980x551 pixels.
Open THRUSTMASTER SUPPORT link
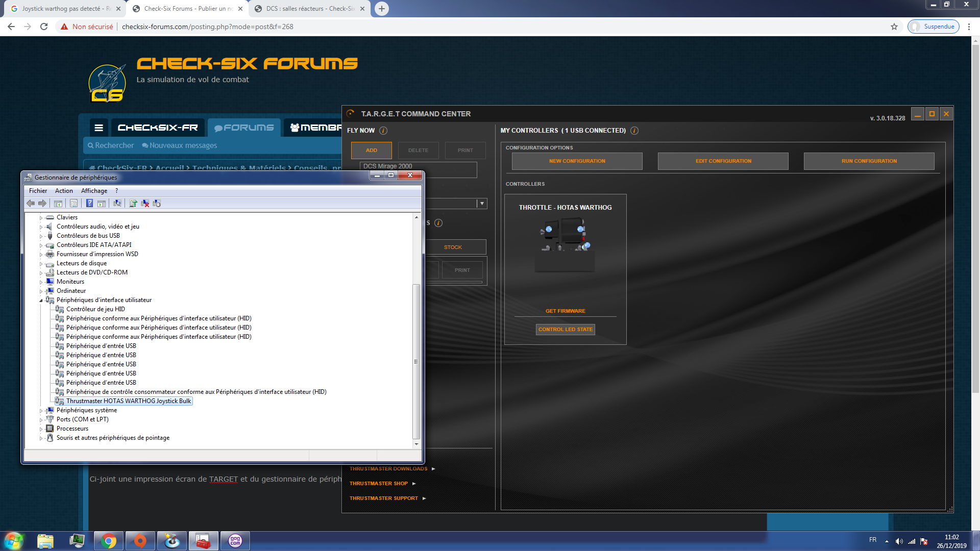(384, 498)
